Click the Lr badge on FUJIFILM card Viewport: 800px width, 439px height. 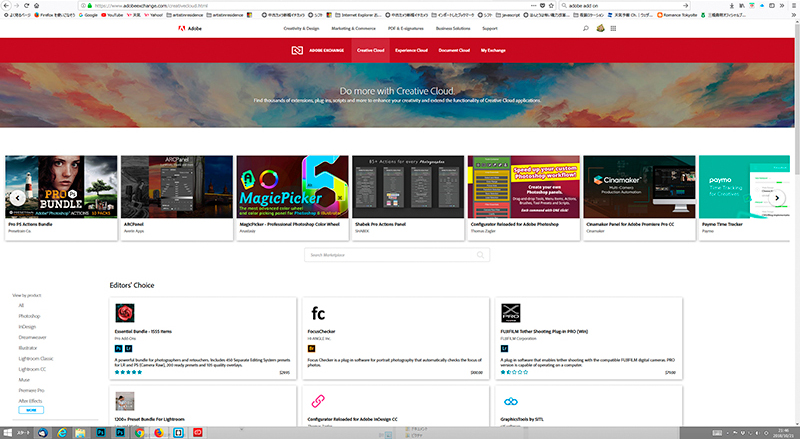(504, 349)
